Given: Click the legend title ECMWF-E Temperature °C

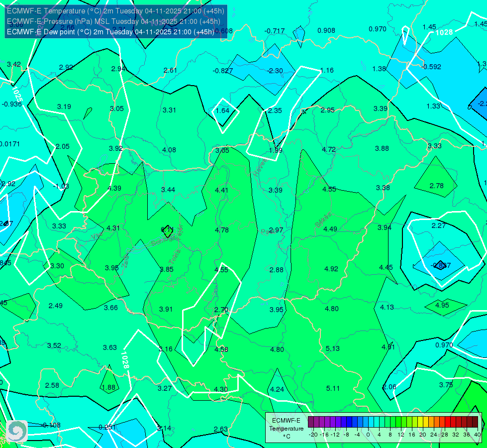Looking at the screenshot, I should 287,429.
